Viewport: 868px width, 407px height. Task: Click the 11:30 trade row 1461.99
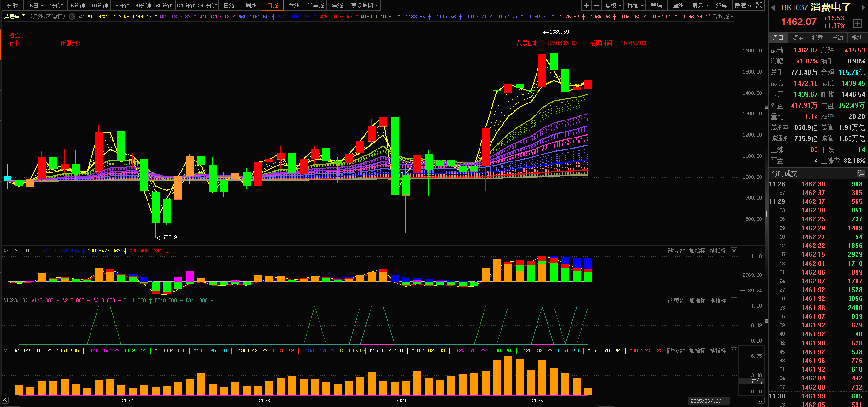point(817,396)
